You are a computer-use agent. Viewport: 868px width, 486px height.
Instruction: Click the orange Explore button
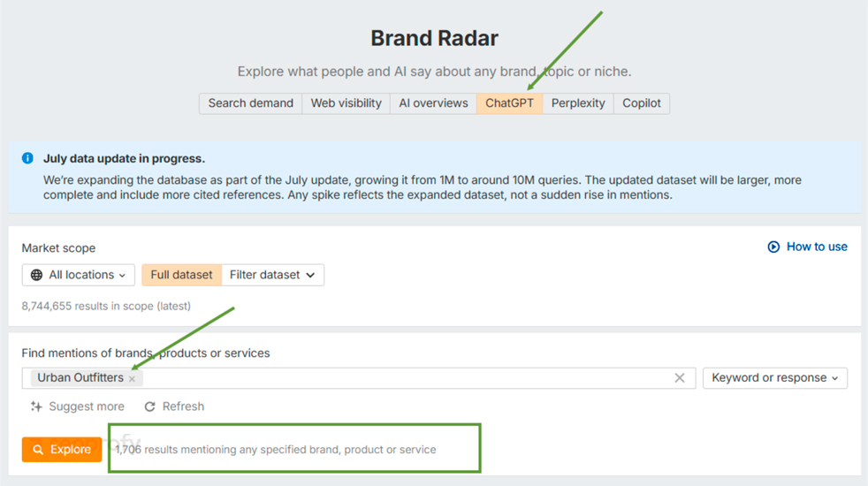tap(62, 450)
